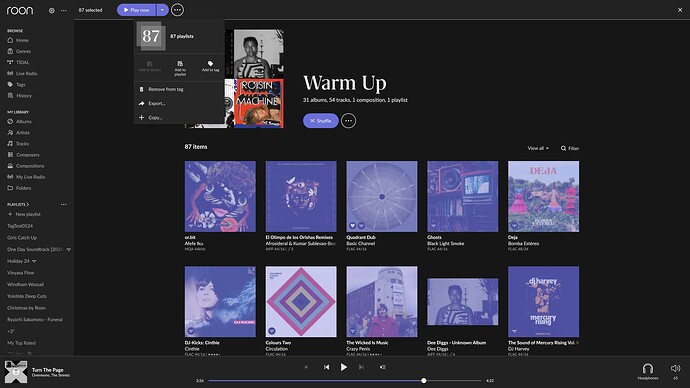
Task: Open circular three-dot button beside Shuffle
Action: click(x=349, y=121)
